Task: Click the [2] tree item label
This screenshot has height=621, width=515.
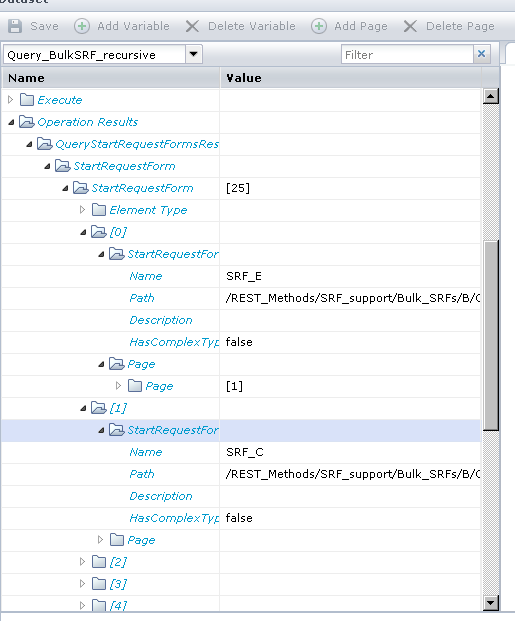Action: [118, 562]
